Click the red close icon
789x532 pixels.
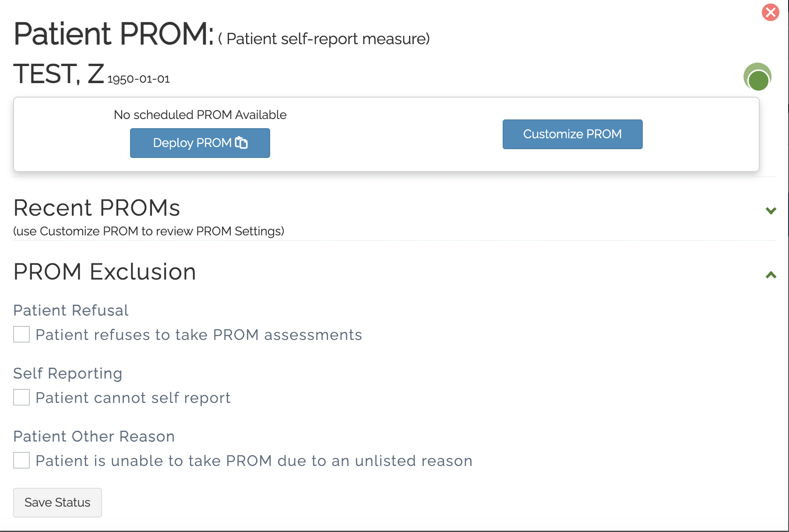coord(770,13)
